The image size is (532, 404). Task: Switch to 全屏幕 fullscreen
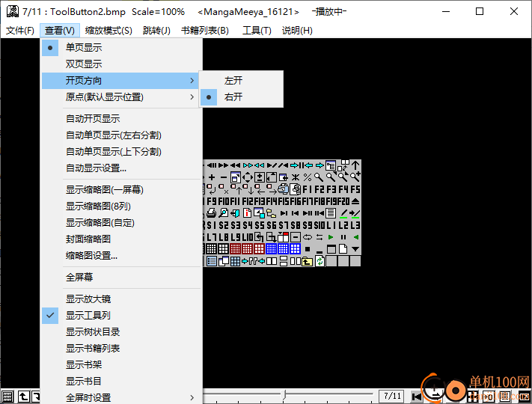pos(122,277)
